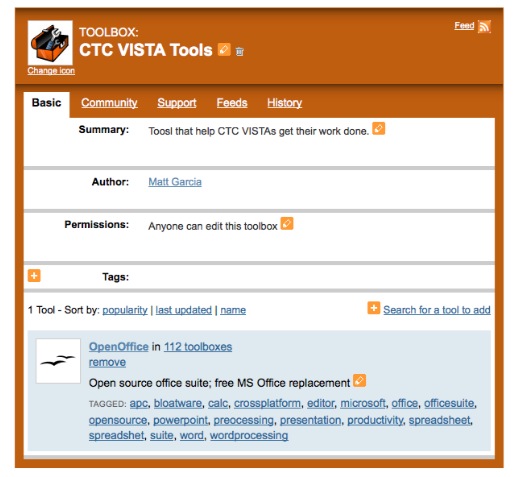
Task: Sort tools by popularity
Action: point(125,310)
